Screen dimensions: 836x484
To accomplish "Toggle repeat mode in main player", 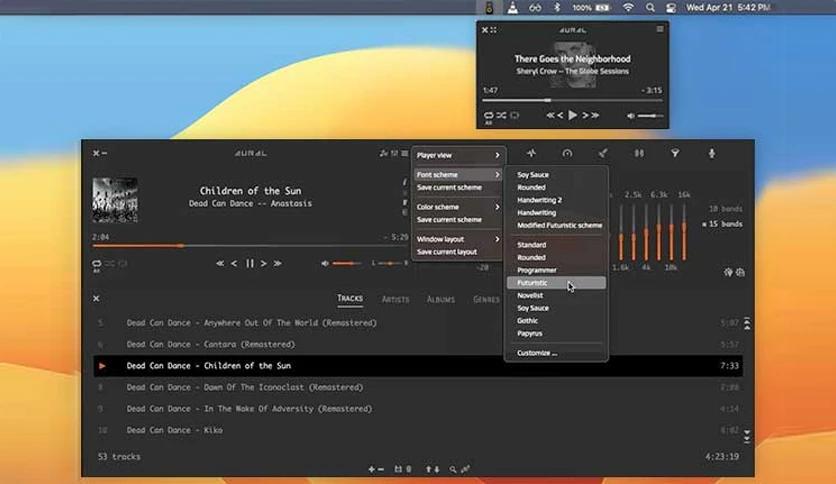I will [97, 263].
